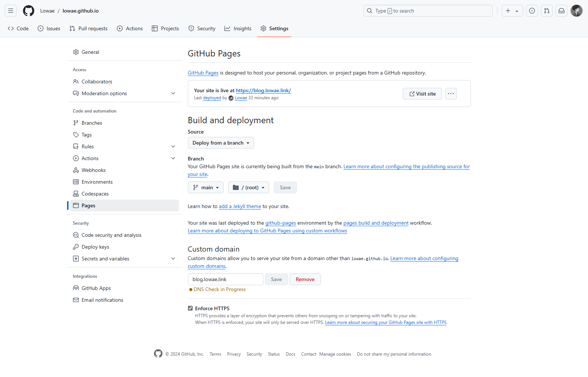Click the Type / to search box

coord(428,11)
